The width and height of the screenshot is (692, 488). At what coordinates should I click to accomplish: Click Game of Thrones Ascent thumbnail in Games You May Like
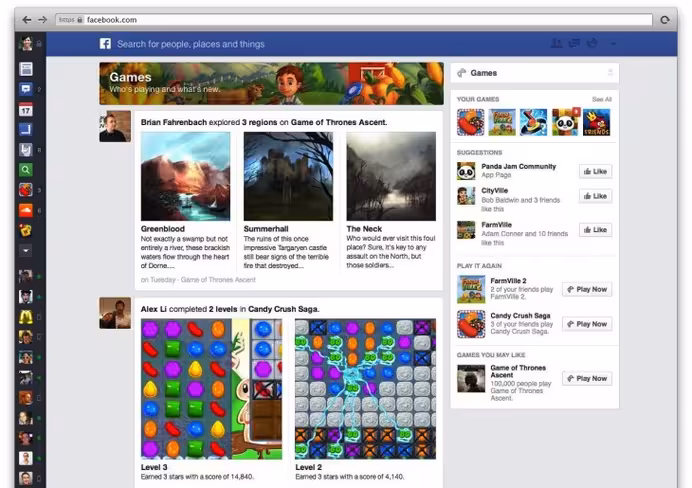[x=471, y=379]
